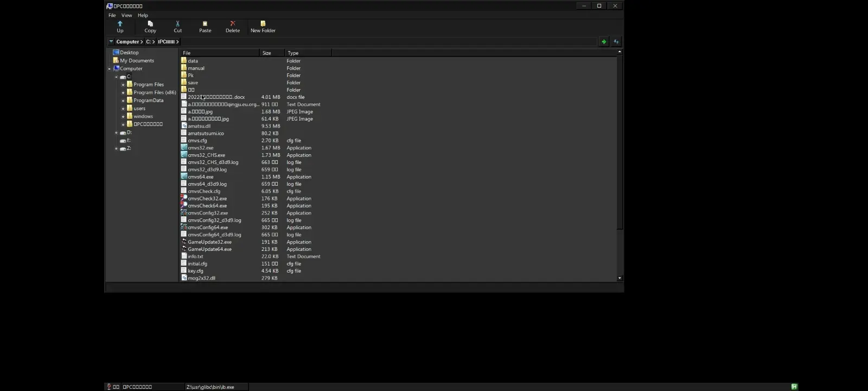Select the 2022 docx file name

[216, 97]
